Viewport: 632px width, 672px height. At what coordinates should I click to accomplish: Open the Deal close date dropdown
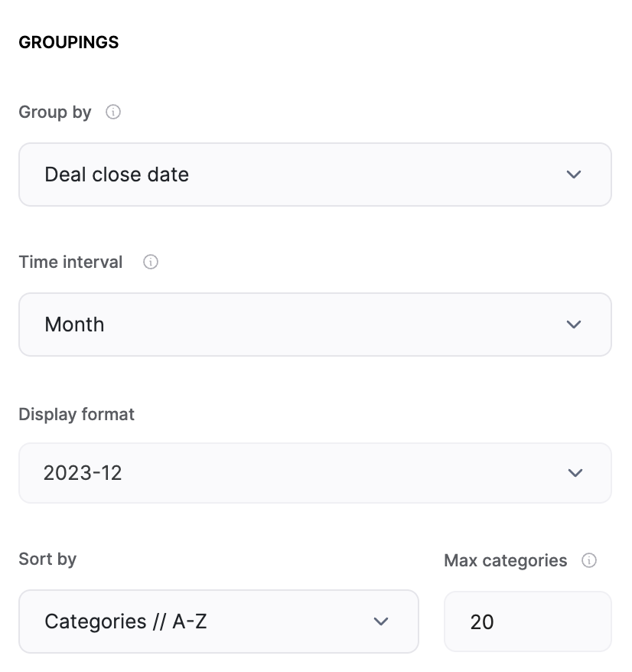[x=314, y=175]
